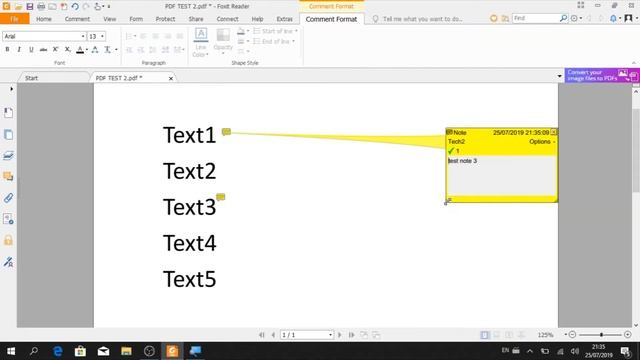Viewport: 640px width, 360px height.
Task: Click the zoom level slider handle
Action: (x=601, y=335)
